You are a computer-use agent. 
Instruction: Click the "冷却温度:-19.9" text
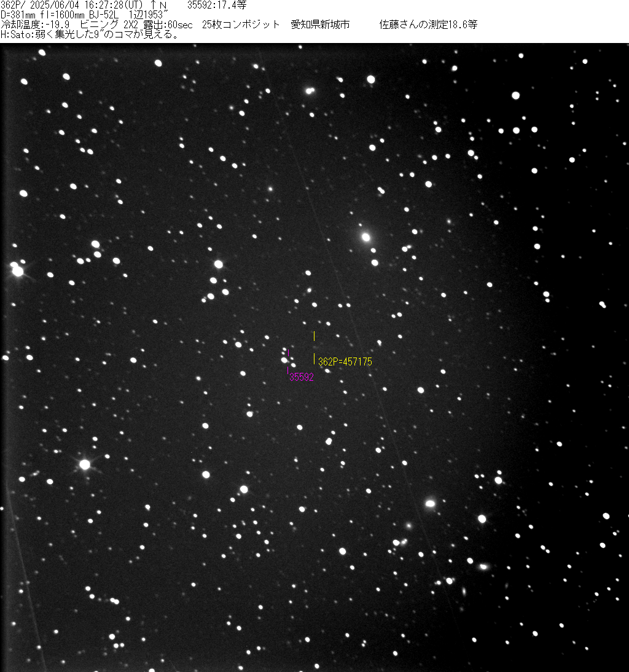tap(35, 25)
